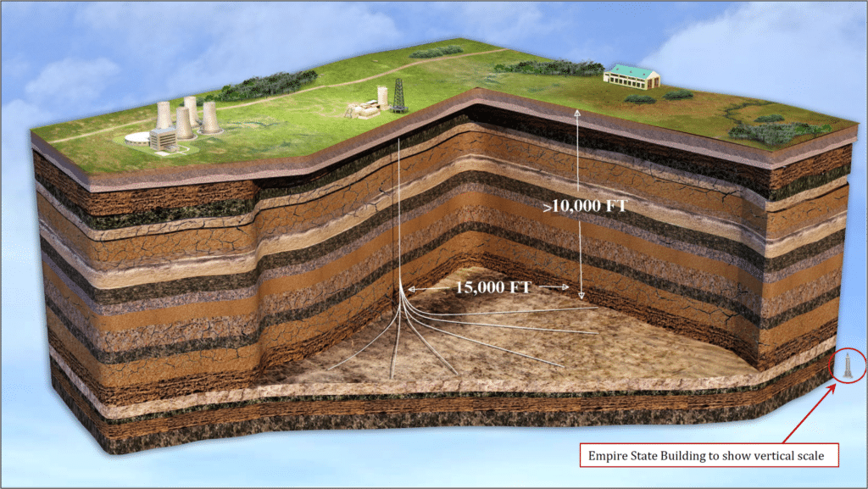Click the teal-roofed building on the surface
This screenshot has height=489, width=868.
tap(632, 76)
